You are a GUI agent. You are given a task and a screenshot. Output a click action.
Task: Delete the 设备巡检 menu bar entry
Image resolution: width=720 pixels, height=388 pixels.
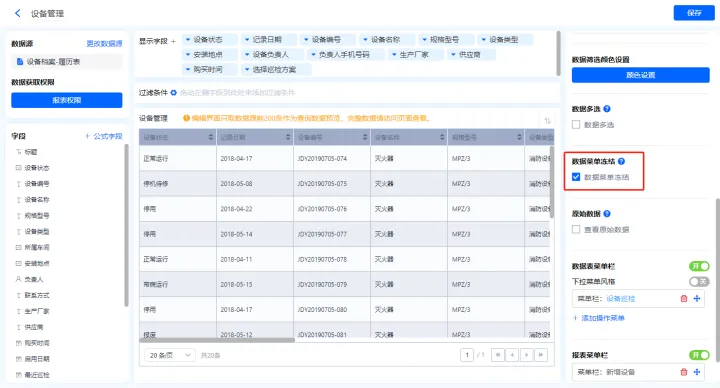click(x=684, y=298)
